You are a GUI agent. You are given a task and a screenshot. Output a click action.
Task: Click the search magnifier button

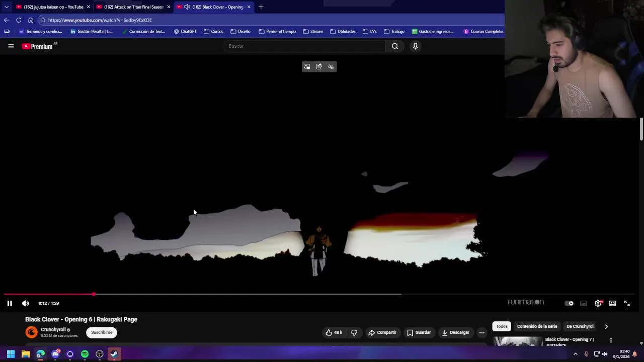click(395, 46)
